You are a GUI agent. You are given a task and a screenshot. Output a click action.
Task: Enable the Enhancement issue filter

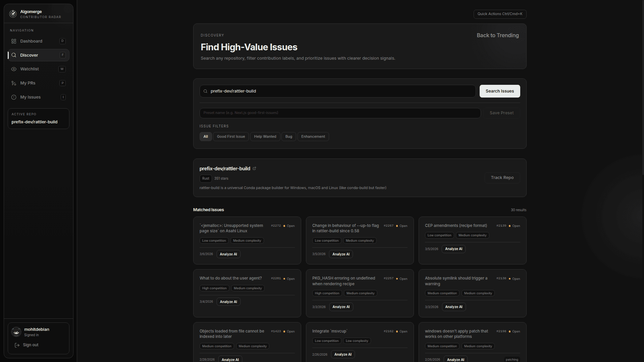[313, 137]
